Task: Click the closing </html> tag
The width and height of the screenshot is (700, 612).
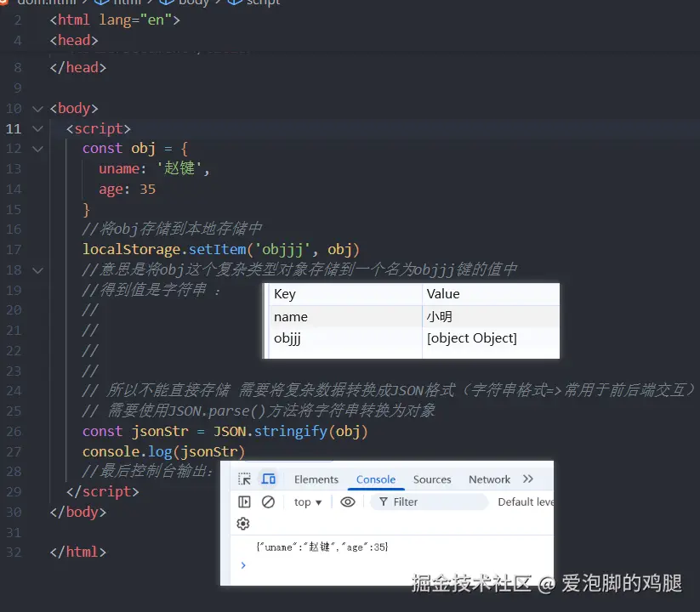Action: tap(78, 552)
